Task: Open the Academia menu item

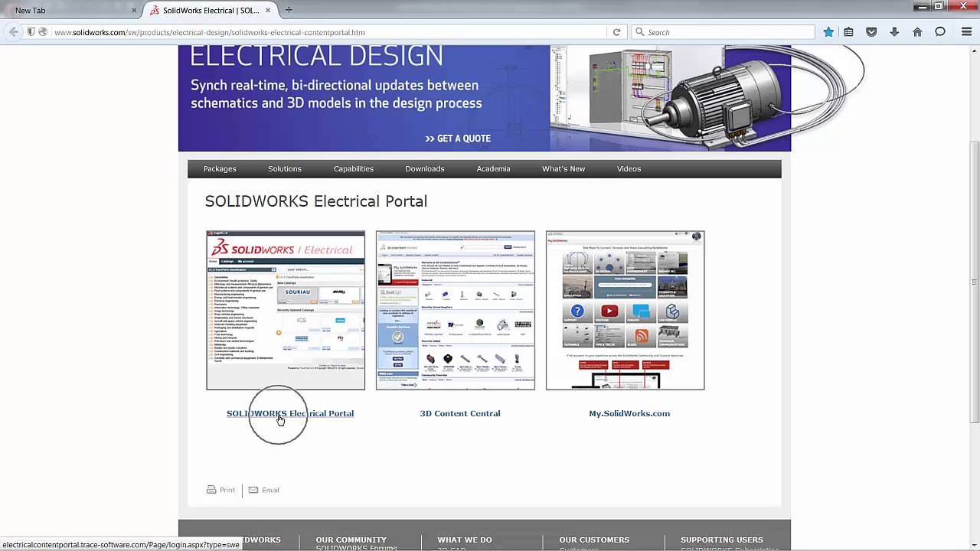Action: point(493,169)
